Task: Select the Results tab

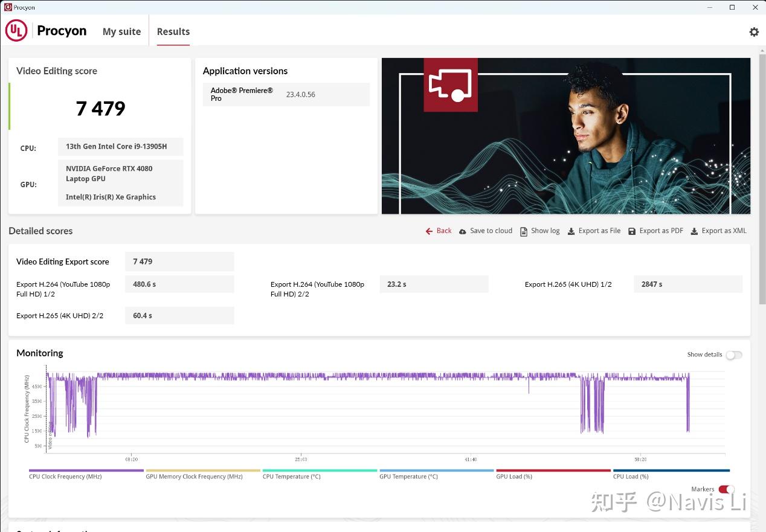Action: point(173,32)
